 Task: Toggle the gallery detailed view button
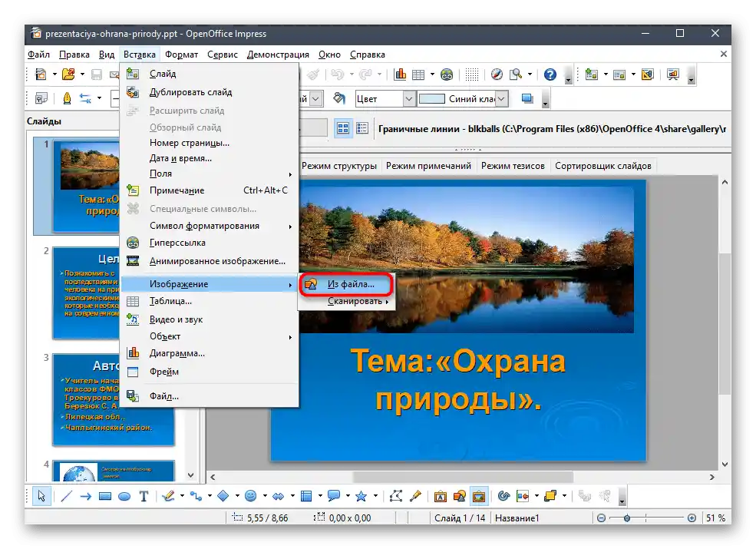tap(361, 129)
